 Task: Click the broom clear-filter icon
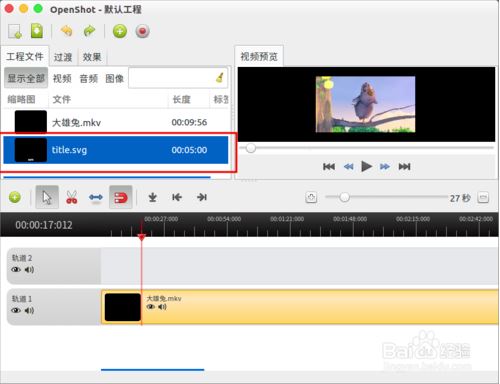(219, 77)
